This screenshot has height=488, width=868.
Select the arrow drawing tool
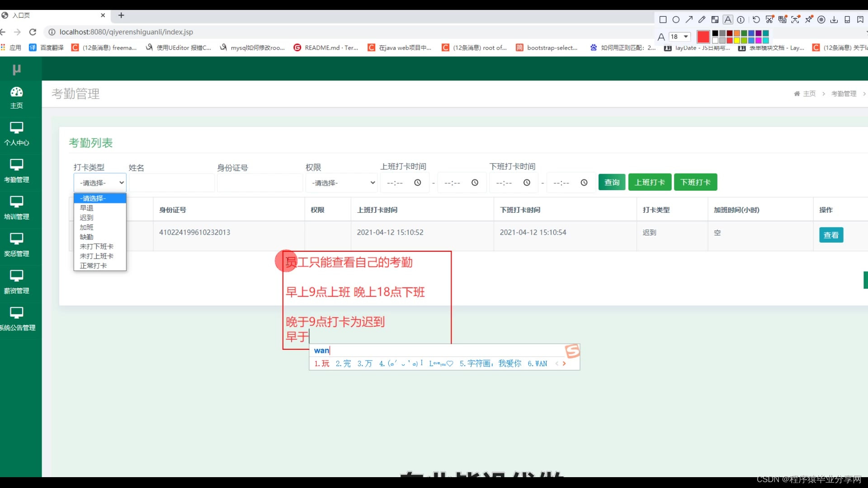689,19
